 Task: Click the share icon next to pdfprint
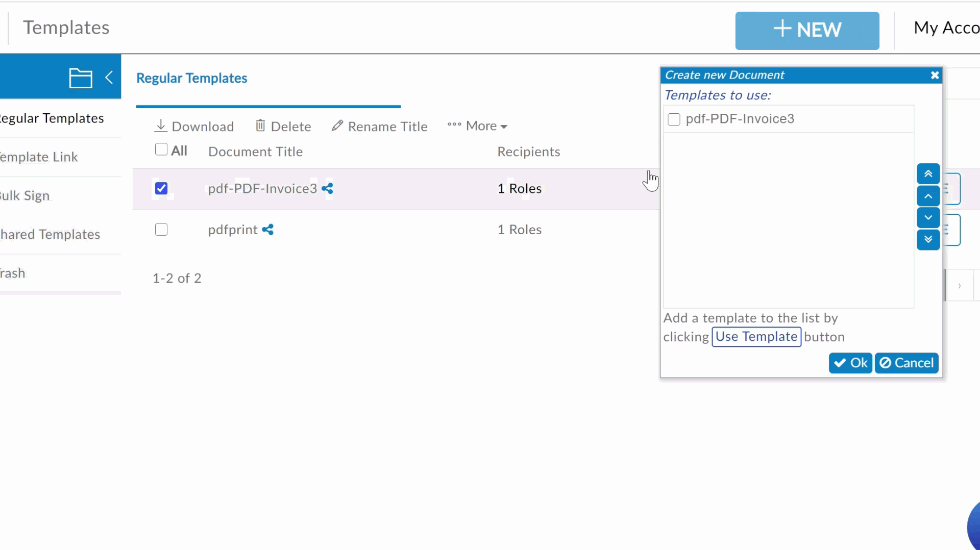tap(267, 230)
